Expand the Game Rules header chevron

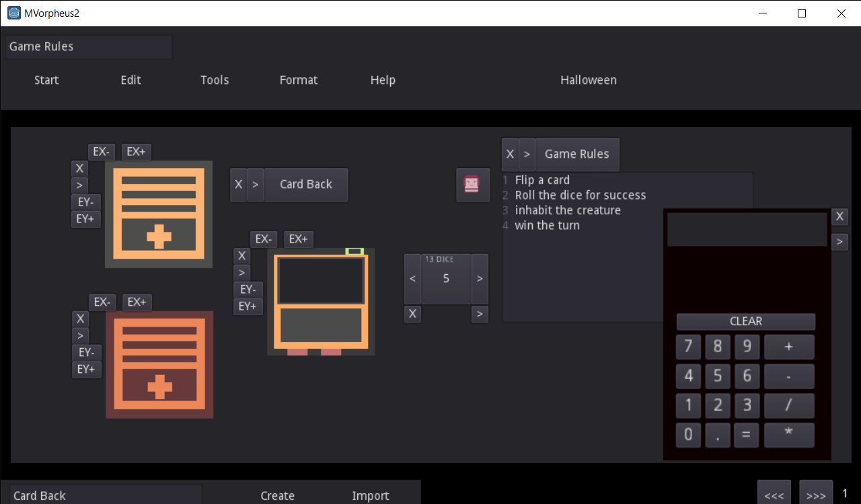point(527,154)
